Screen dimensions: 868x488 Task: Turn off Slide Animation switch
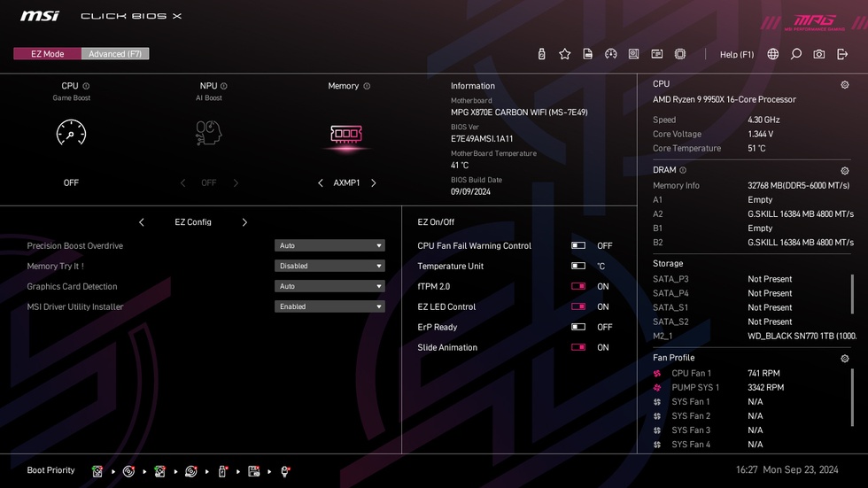tap(578, 347)
